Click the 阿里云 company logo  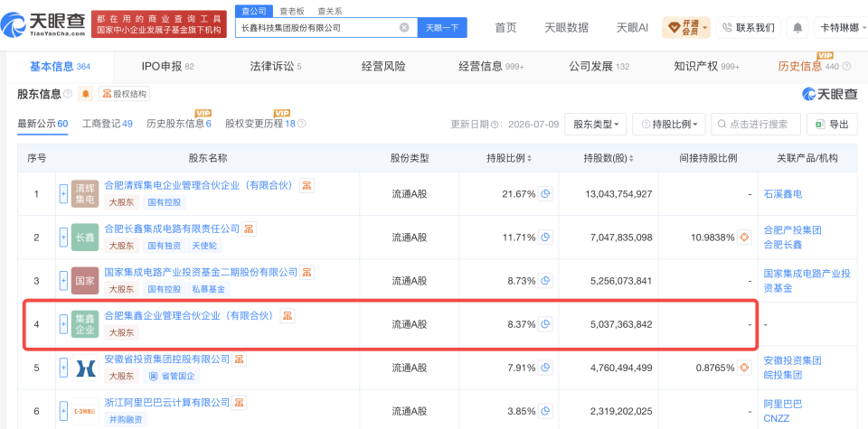(85, 411)
